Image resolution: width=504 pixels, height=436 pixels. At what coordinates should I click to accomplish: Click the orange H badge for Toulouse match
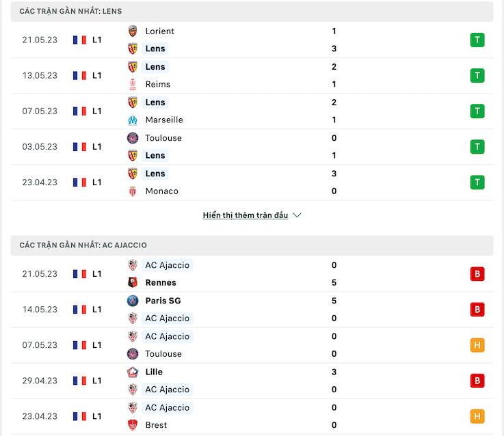(x=477, y=345)
